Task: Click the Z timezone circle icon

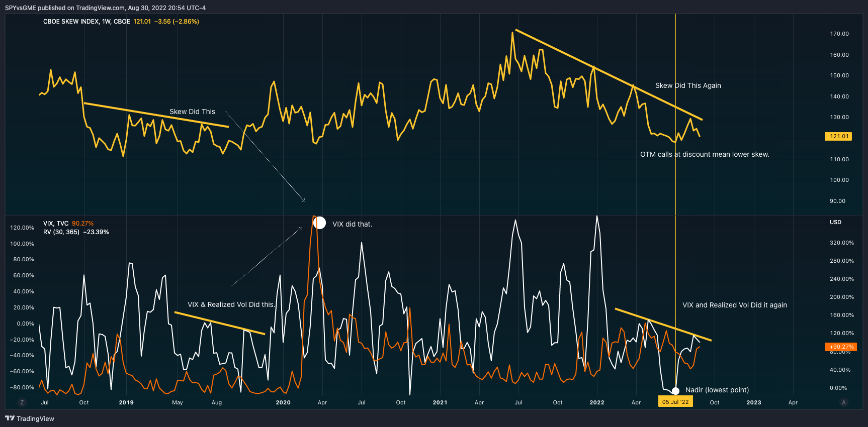Action: click(22, 402)
